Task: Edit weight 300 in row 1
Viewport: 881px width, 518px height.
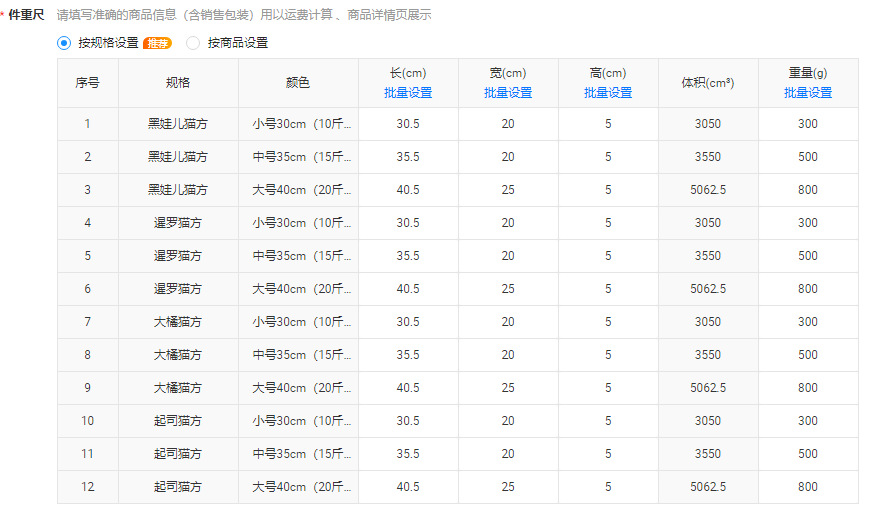Action: coord(808,124)
